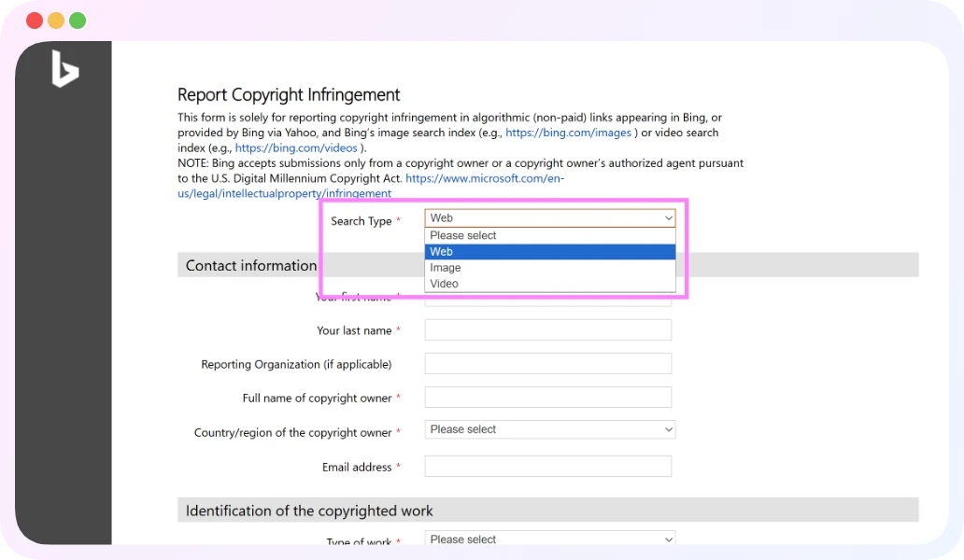Viewport: 964px width, 560px height.
Task: Select the Identification of the copyrighted work header
Action: click(x=308, y=511)
